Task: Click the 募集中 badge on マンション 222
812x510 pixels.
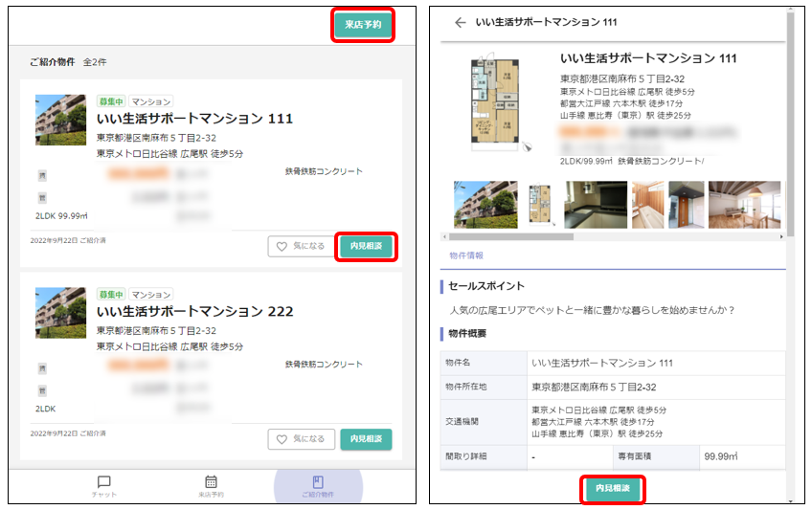Action: tap(111, 295)
